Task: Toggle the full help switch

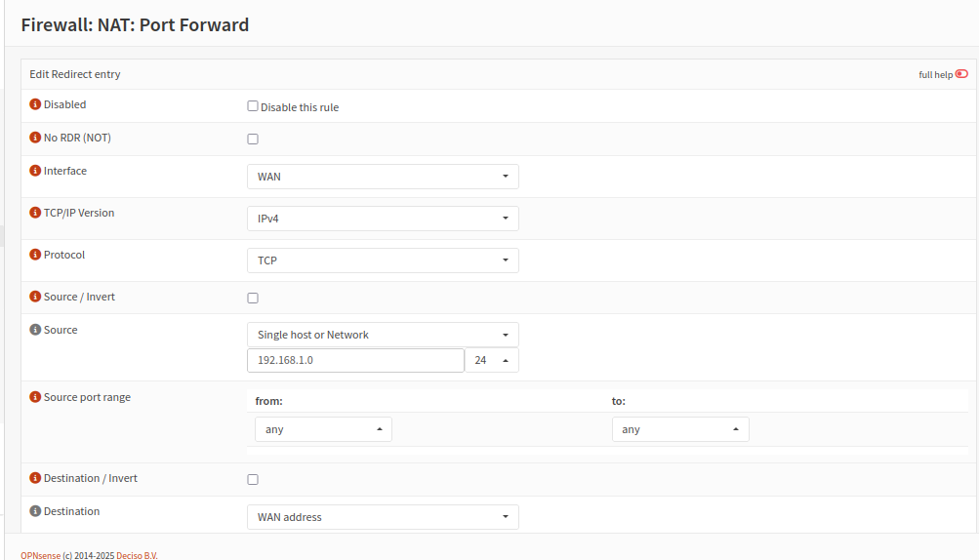Action: (961, 74)
